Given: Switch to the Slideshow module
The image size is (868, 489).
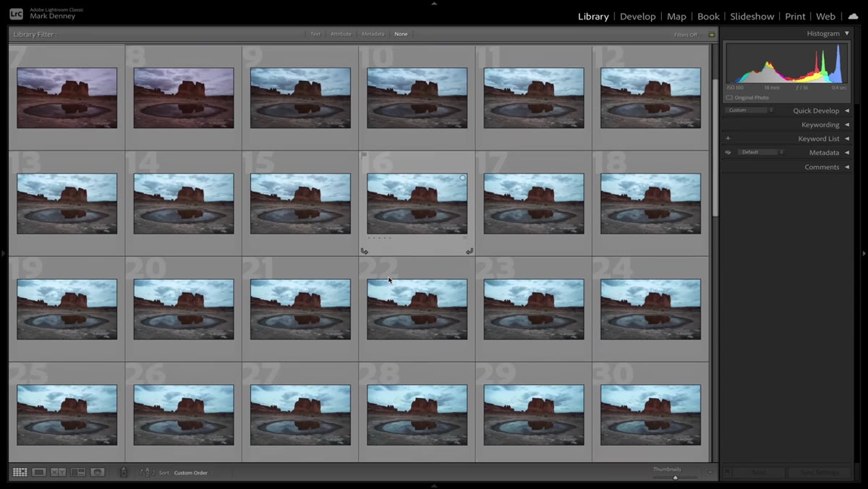Looking at the screenshot, I should pos(752,16).
